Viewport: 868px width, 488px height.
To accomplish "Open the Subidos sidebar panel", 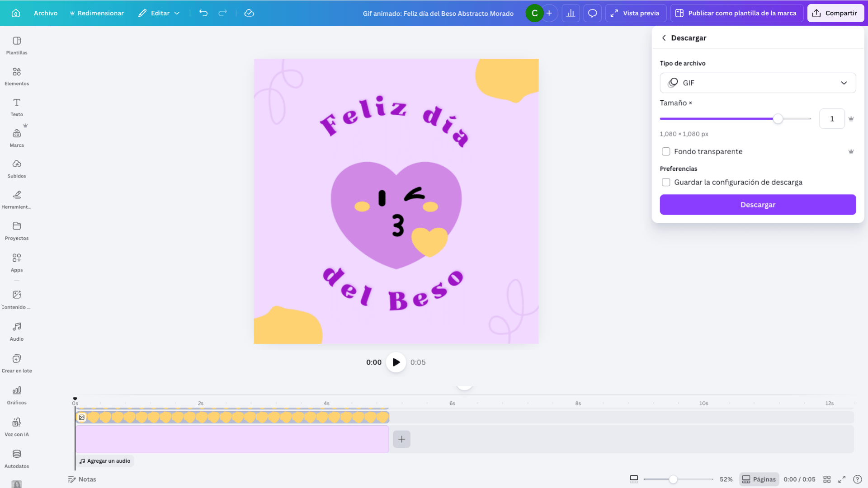I will 17,169.
